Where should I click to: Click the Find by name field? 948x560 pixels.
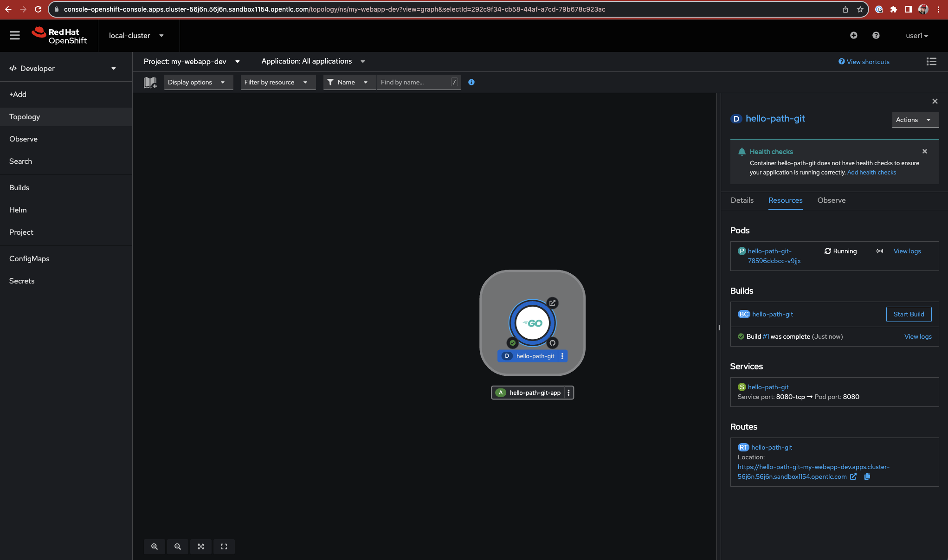pos(414,82)
